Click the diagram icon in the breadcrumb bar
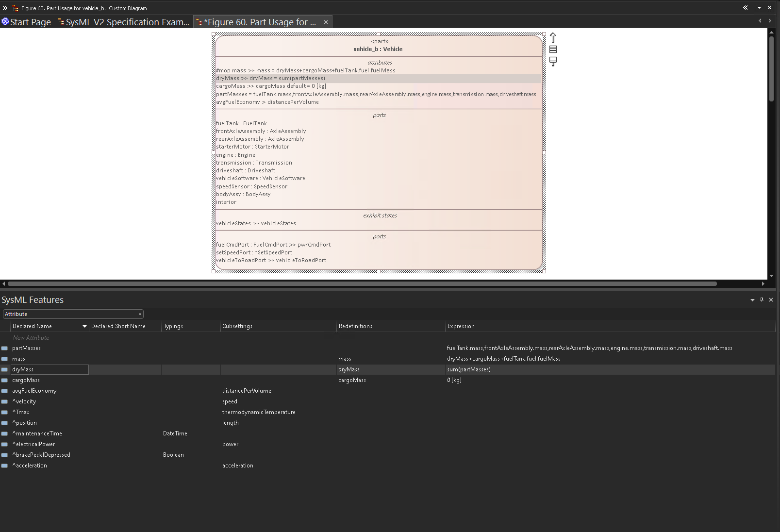 16,8
